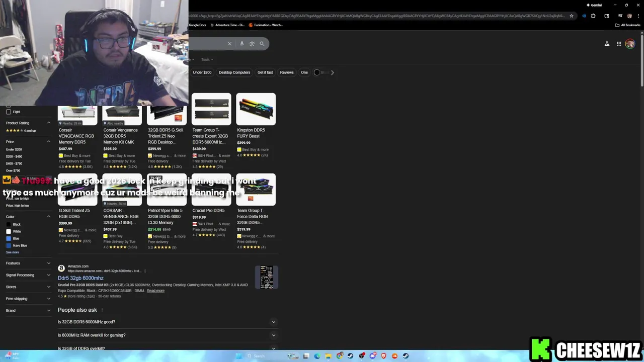Click the magnifier search button
This screenshot has width=644, height=362.
coord(262,44)
